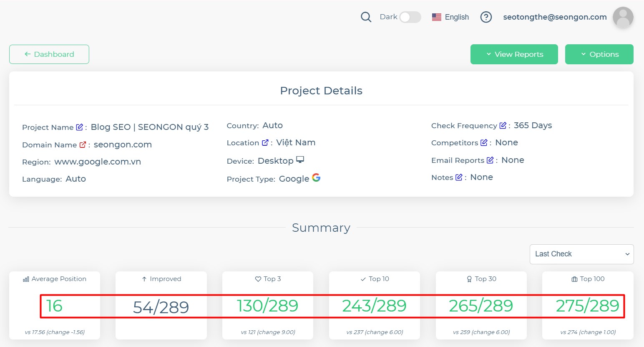
Task: Click the location value Việt Nam
Action: coord(296,142)
